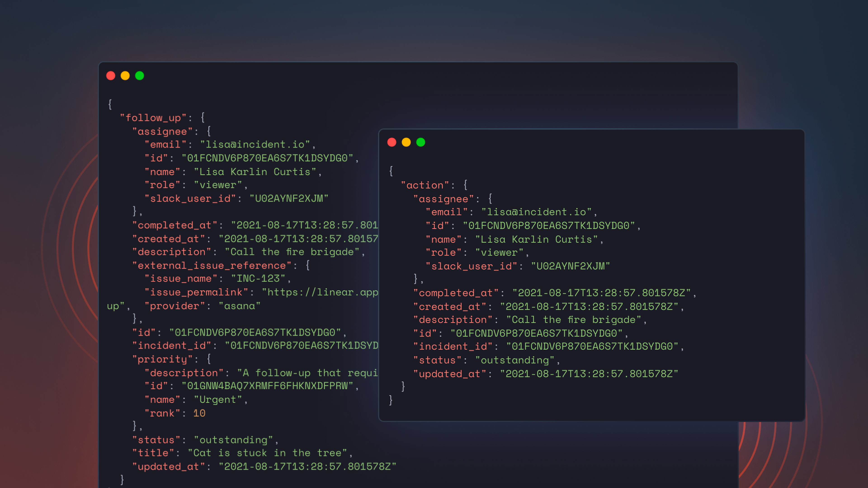Select "assignee" key in the action window
Viewport: 868px width, 488px height.
coord(444,199)
